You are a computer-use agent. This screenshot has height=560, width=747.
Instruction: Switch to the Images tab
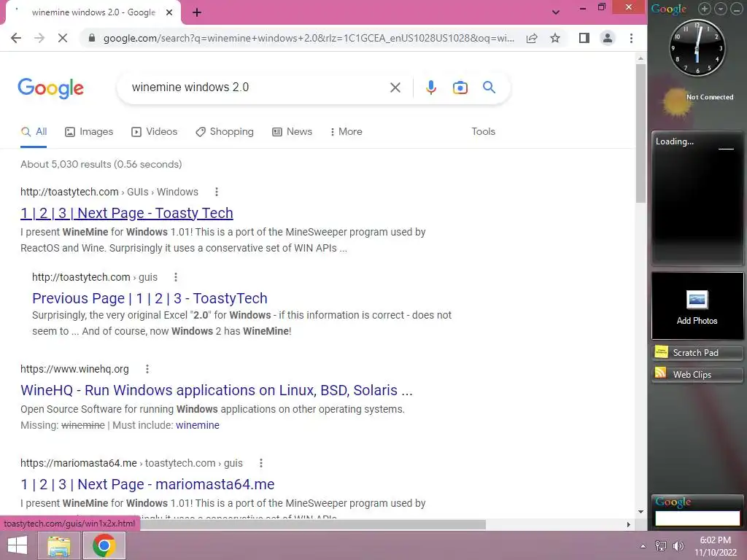89,132
